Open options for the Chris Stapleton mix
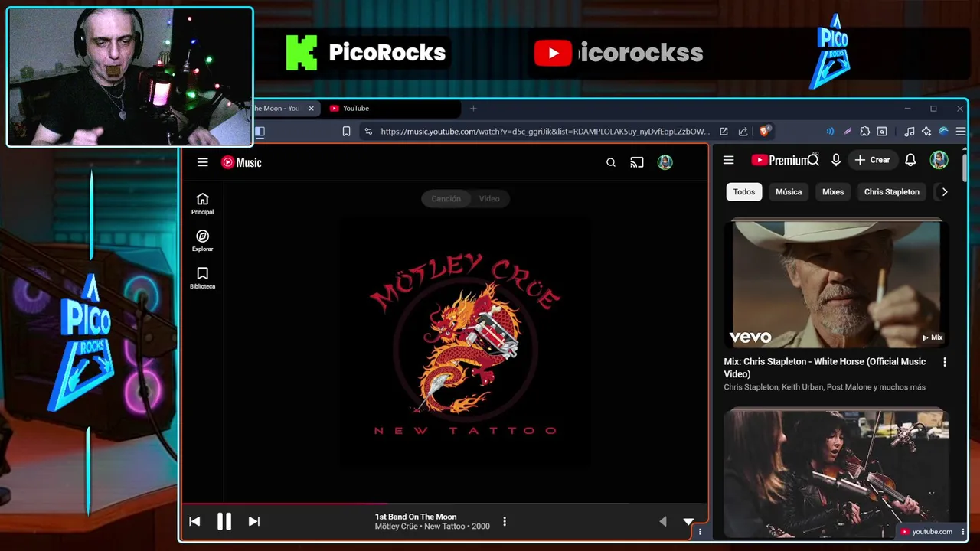This screenshot has height=551, width=980. [x=944, y=362]
